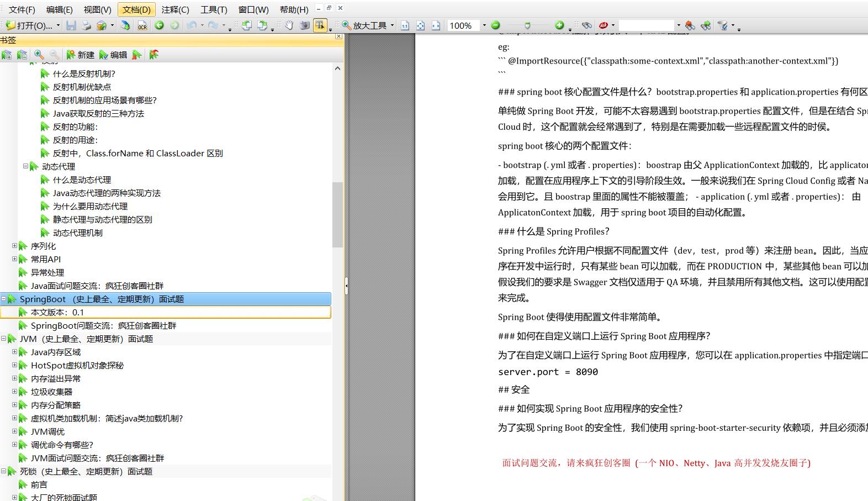The image size is (868, 501).
Task: Collapse all bookmarks icon in the bookmarks toolbar
Action: coord(22,55)
